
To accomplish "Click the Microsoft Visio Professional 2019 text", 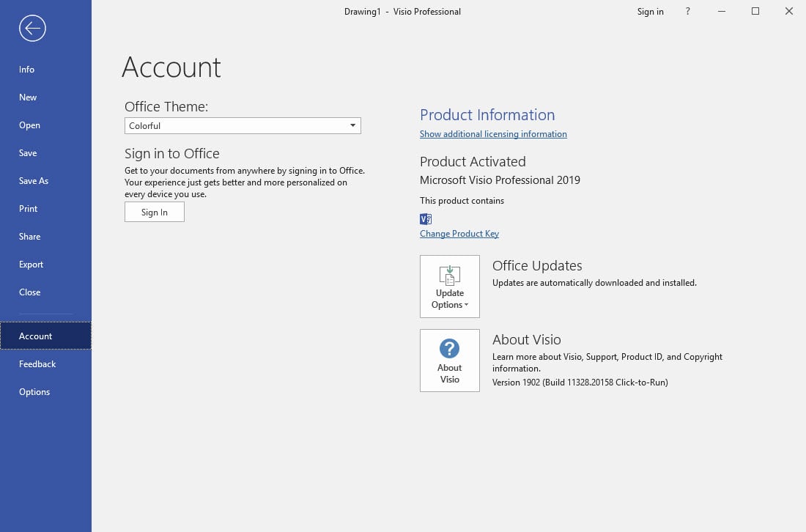I will (500, 180).
